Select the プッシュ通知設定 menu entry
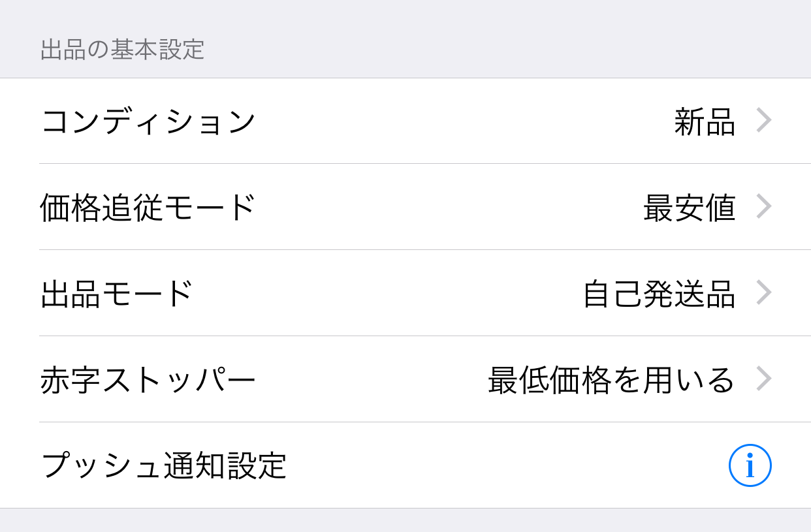The height and width of the screenshot is (532, 811). pos(405,465)
